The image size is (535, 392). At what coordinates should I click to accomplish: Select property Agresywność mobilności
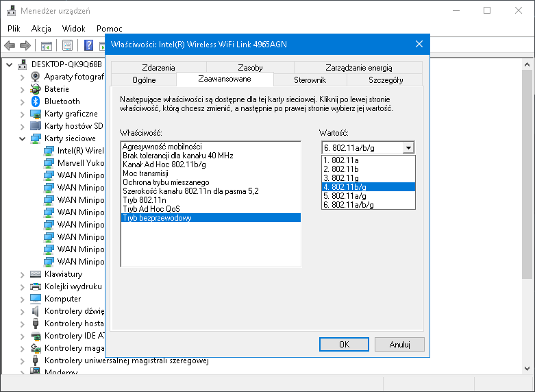(211, 147)
